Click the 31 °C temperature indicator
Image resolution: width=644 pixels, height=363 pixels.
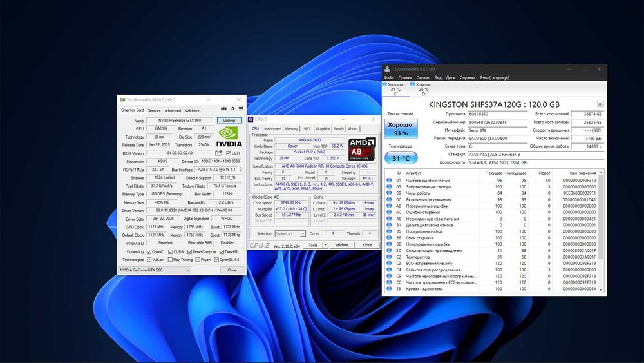pyautogui.click(x=401, y=158)
